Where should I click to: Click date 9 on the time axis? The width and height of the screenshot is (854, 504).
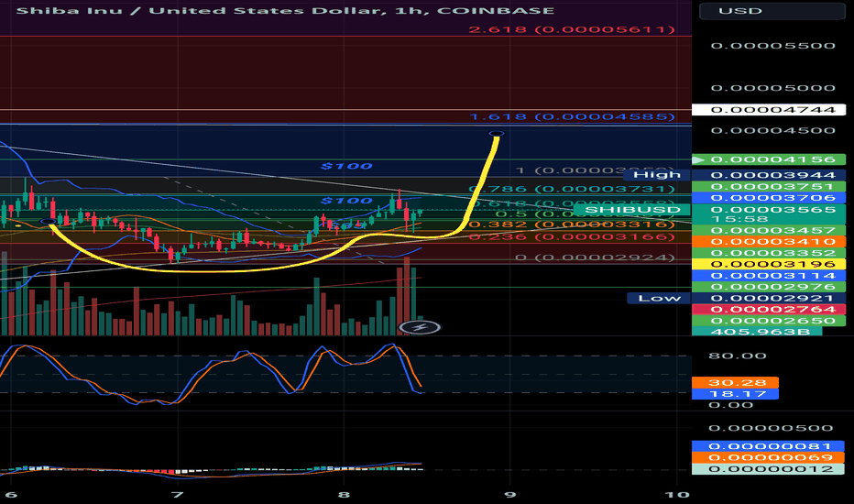coord(509,495)
